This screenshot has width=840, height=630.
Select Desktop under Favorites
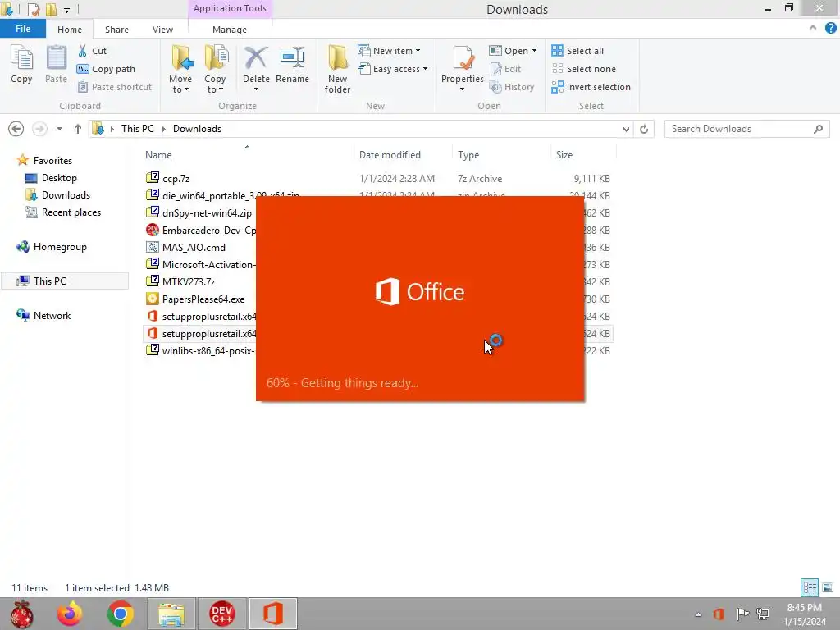point(59,178)
